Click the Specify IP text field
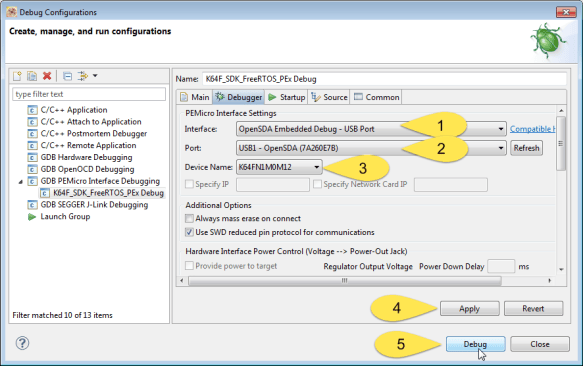Image resolution: width=583 pixels, height=366 pixels. (x=273, y=184)
